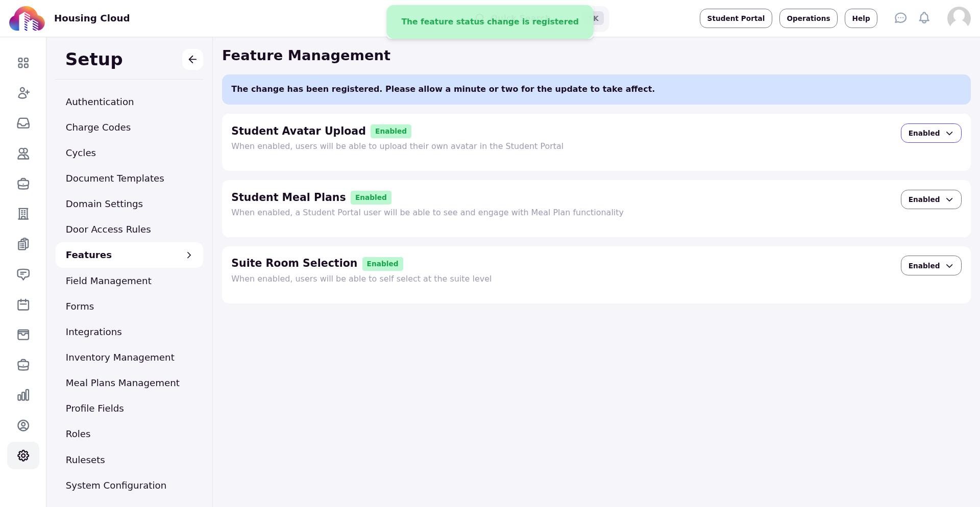Click the Housing Cloud logo
Screen dimensions: 980x507
pyautogui.click(x=27, y=18)
